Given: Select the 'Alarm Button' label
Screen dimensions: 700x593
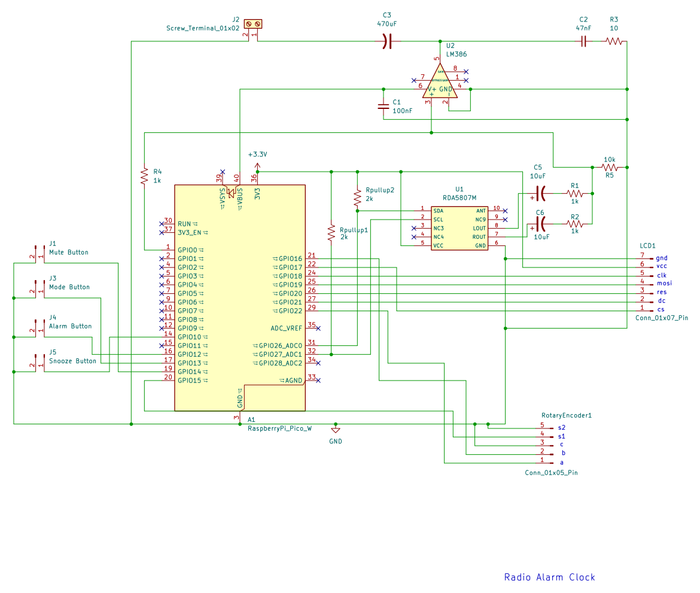Looking at the screenshot, I should (71, 326).
